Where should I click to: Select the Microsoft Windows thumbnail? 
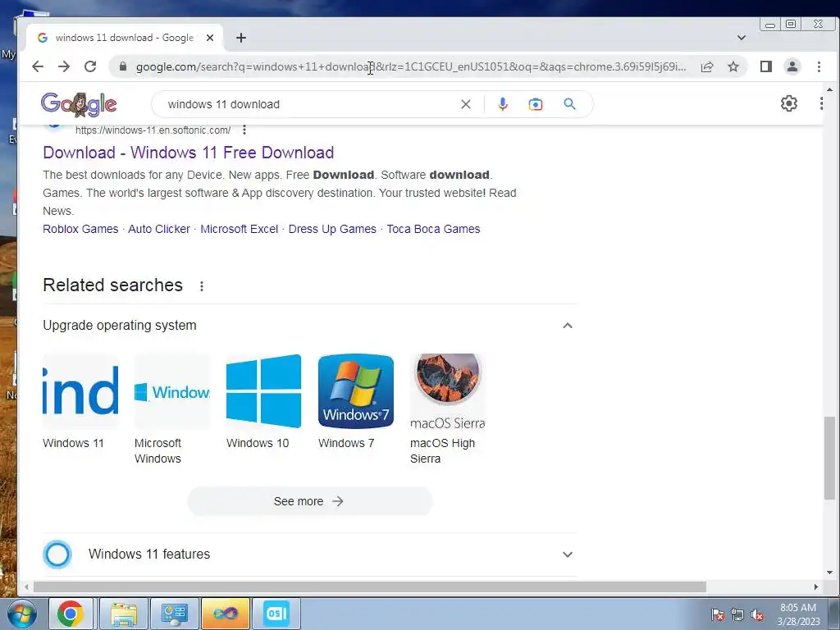(x=172, y=391)
